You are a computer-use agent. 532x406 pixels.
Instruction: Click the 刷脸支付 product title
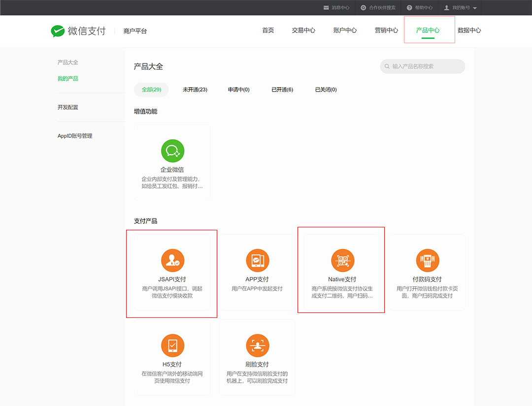(257, 364)
